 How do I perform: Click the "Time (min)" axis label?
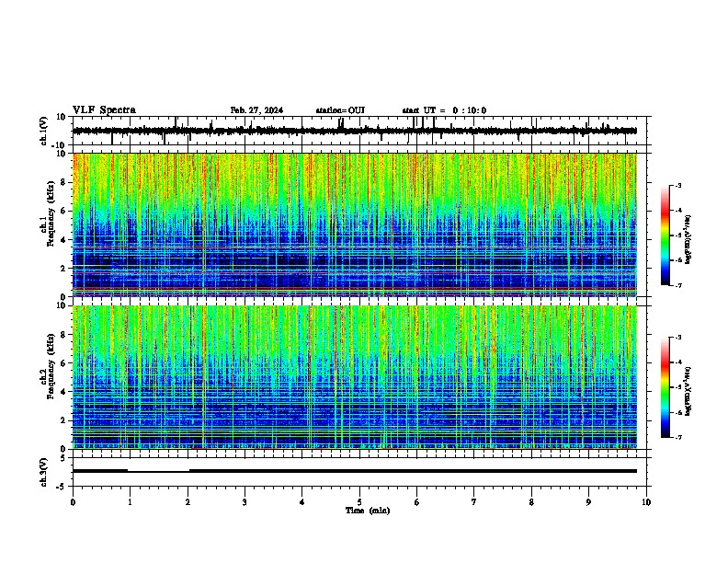pos(368,511)
